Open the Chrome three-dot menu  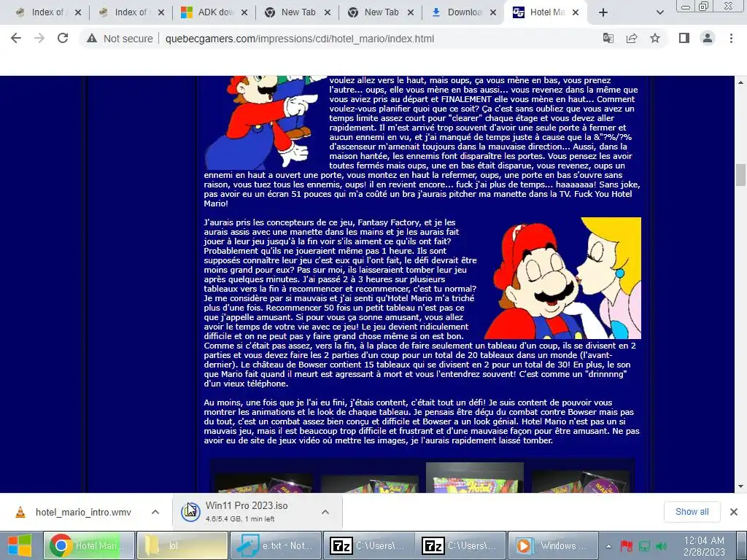point(731,38)
